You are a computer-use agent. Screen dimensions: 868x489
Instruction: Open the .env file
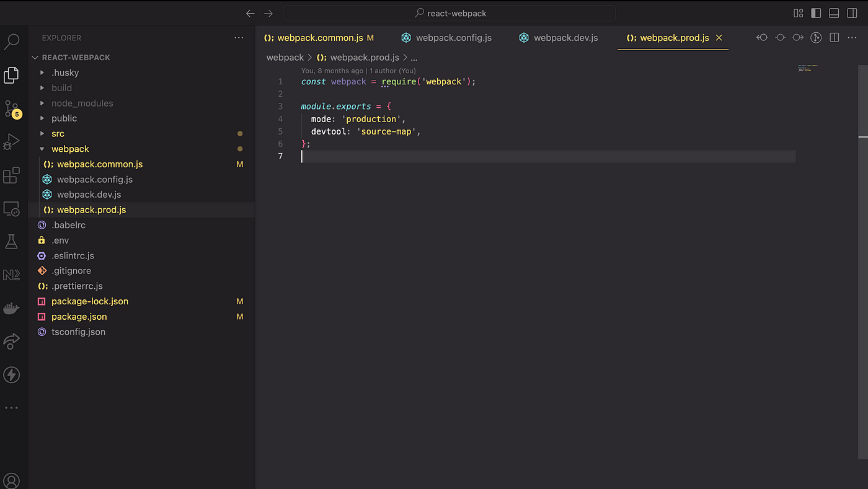[x=141, y=240]
